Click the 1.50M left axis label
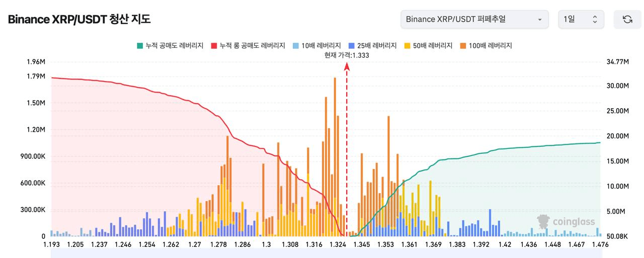The width and height of the screenshot is (644, 258). coord(36,103)
